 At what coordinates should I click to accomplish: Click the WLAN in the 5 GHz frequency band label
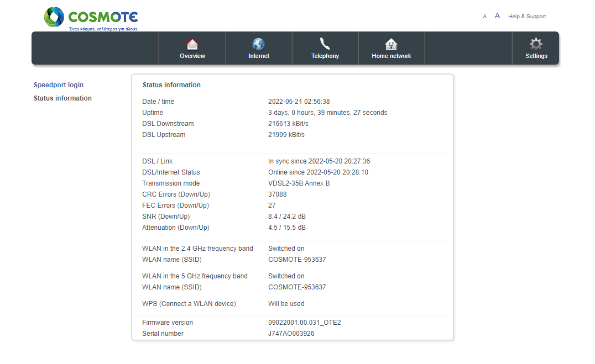(195, 276)
